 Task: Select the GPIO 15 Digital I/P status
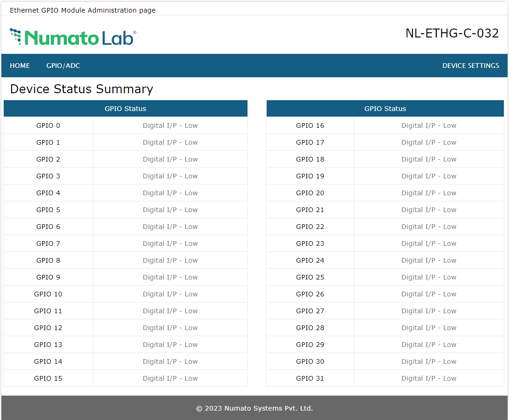[170, 378]
